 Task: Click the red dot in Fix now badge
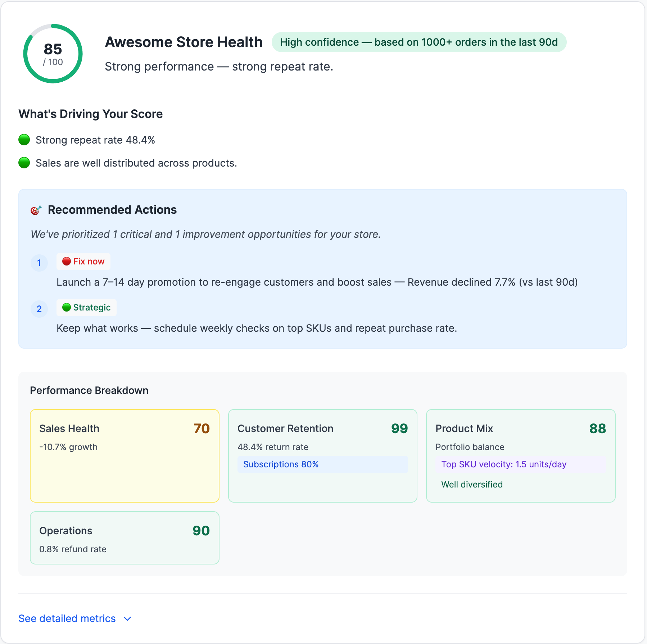(66, 261)
